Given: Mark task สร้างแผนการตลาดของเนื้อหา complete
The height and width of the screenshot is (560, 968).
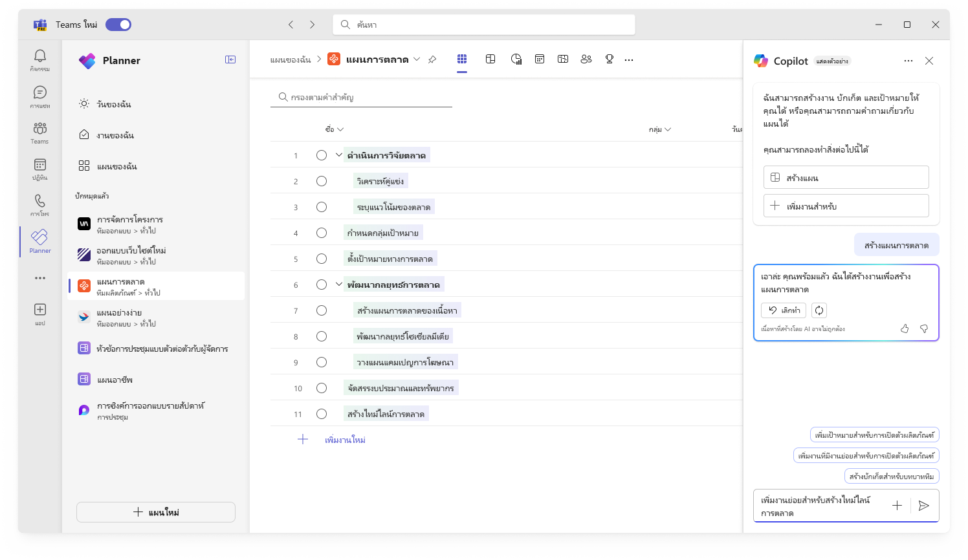Looking at the screenshot, I should click(x=322, y=310).
